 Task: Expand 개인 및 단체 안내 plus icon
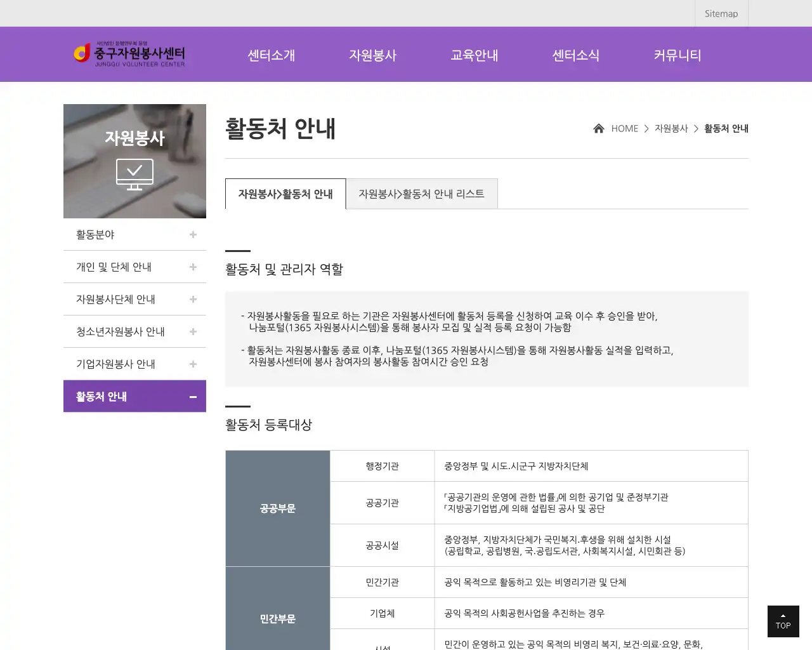coord(193,267)
